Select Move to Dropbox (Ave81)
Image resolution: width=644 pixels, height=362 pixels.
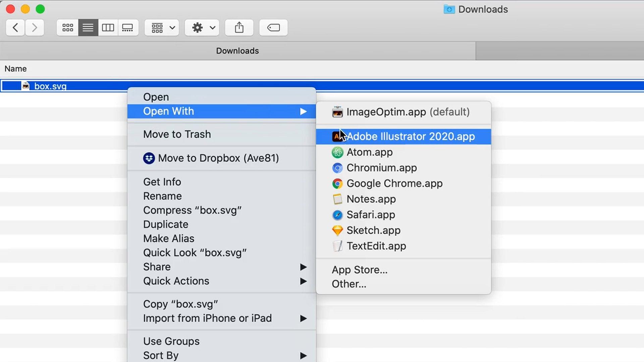point(218,158)
